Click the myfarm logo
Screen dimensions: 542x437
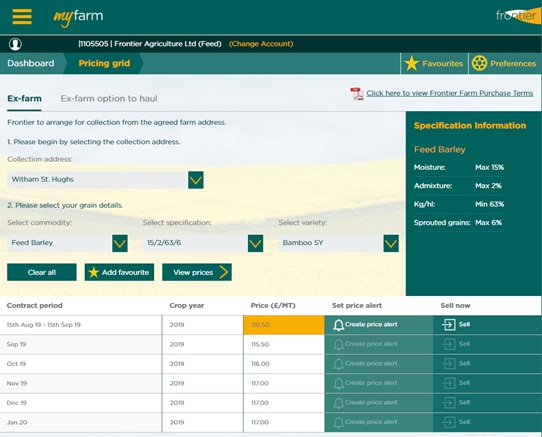pyautogui.click(x=78, y=17)
